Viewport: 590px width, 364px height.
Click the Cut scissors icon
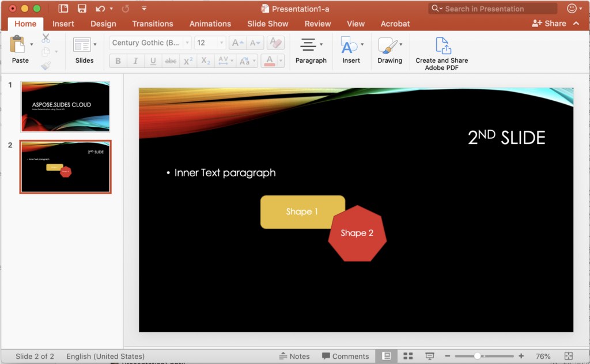pos(46,38)
